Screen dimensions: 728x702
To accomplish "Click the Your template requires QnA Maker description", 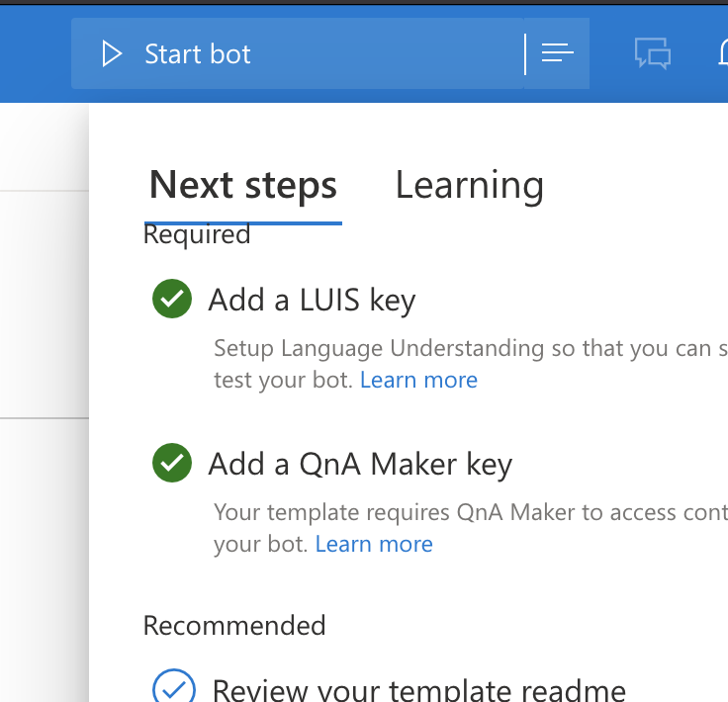I will (x=471, y=528).
